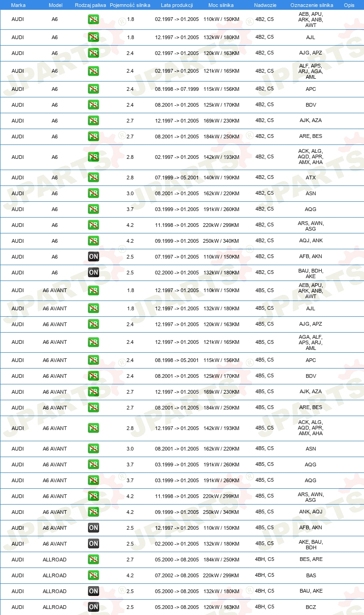
Task: Click the petrol icon for A6 4B2 ARE, BES
Action: [x=94, y=137]
